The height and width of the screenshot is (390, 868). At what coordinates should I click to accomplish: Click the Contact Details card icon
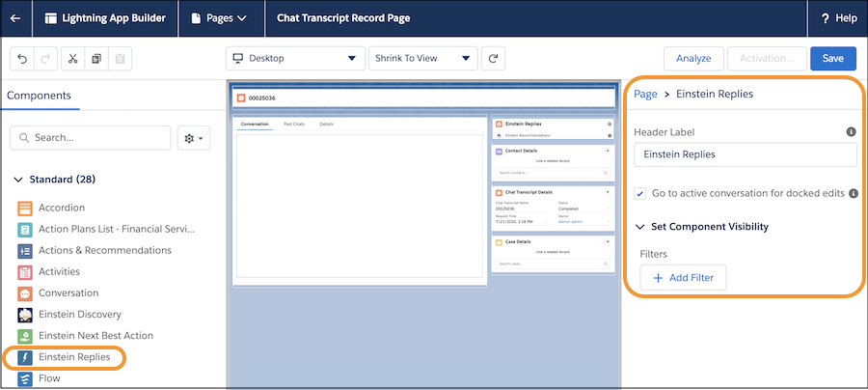499,151
